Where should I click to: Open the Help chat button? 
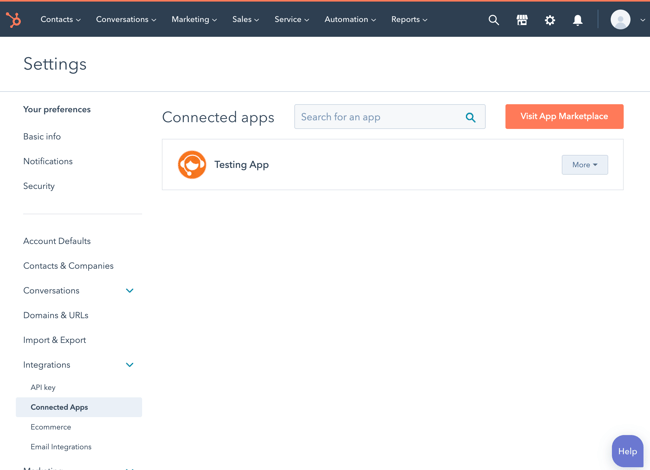click(627, 451)
